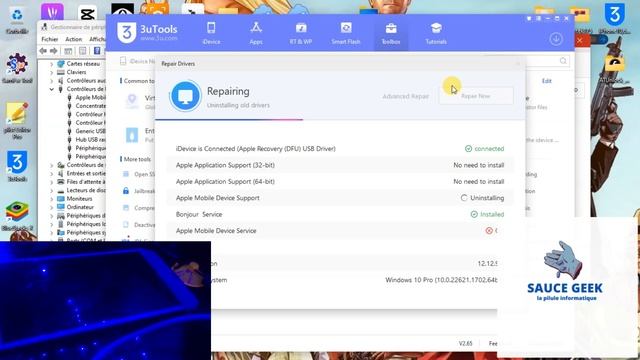This screenshot has width=640, height=360.
Task: Expand Cartes réseau in Device Manager
Action: click(x=52, y=64)
